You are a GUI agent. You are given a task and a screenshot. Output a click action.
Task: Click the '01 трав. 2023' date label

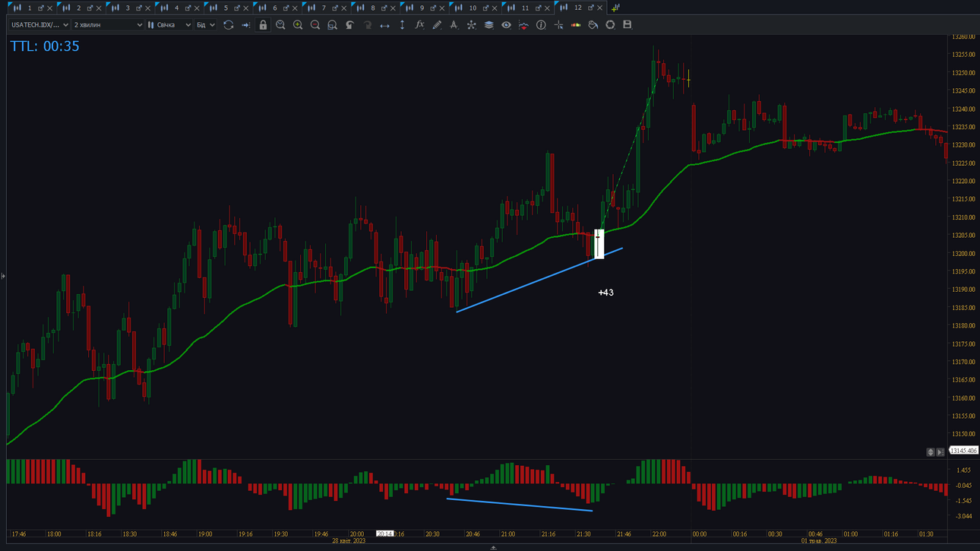point(819,541)
